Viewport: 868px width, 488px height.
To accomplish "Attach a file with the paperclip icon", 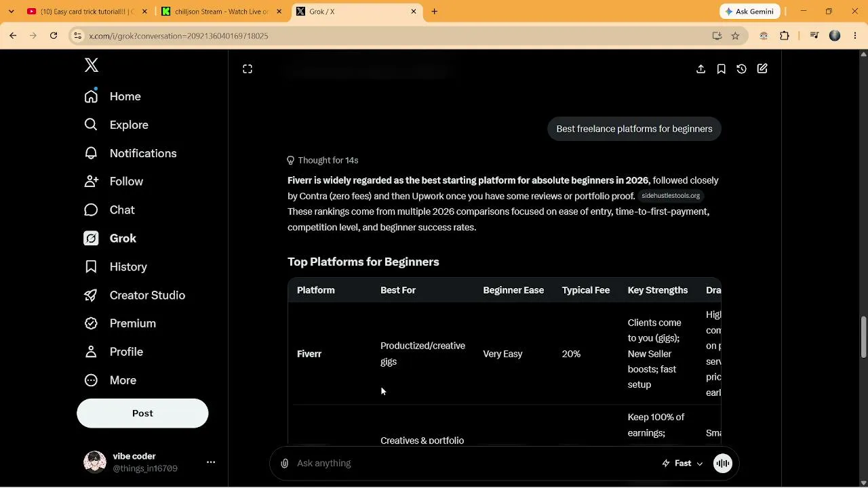I will (285, 463).
